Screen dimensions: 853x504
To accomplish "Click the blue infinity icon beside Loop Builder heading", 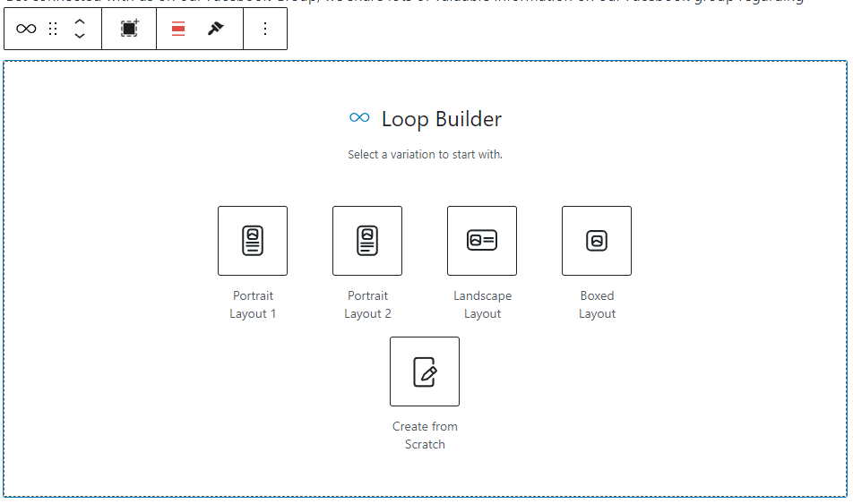I will pos(359,118).
